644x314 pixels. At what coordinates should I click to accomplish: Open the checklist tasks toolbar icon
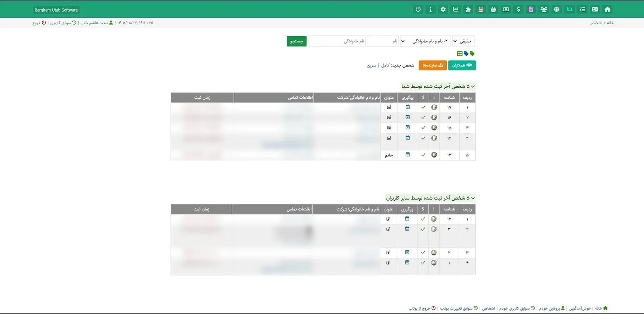pos(582,10)
